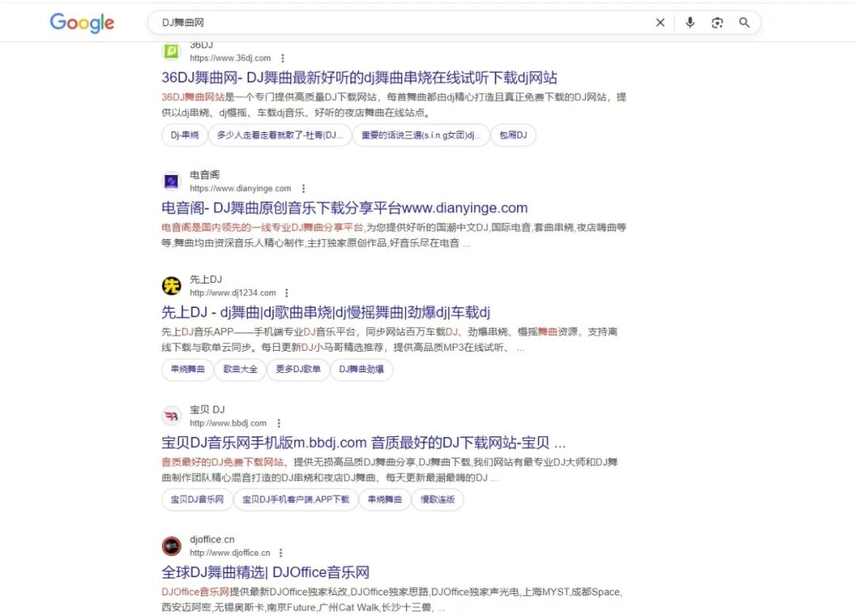The height and width of the screenshot is (616, 855).
Task: Open the 重要的话说三遍 sitelink chip
Action: tap(421, 135)
